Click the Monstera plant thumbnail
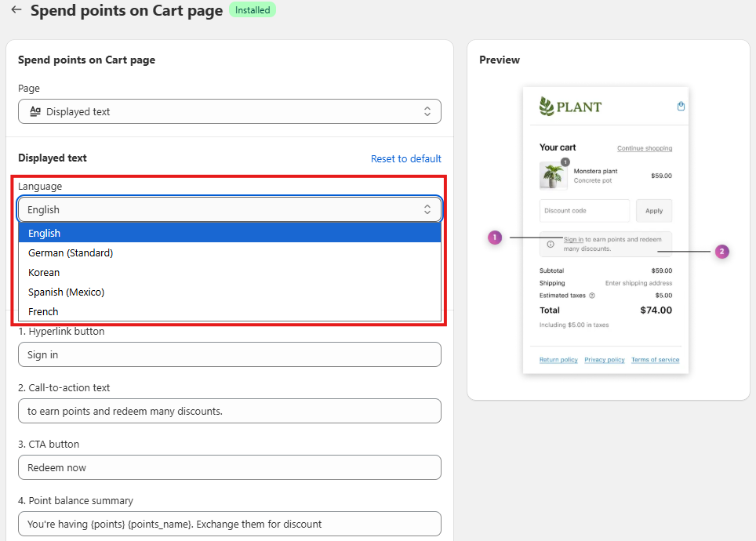This screenshot has height=541, width=756. coord(553,176)
